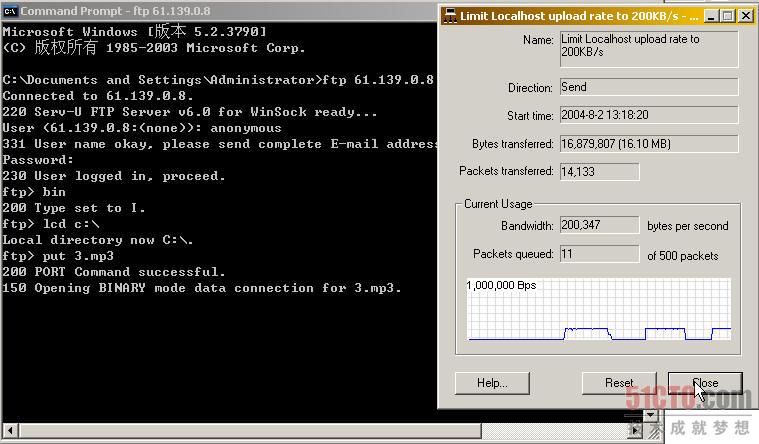Click the Close button in the dialog
759x444 pixels.
705,383
